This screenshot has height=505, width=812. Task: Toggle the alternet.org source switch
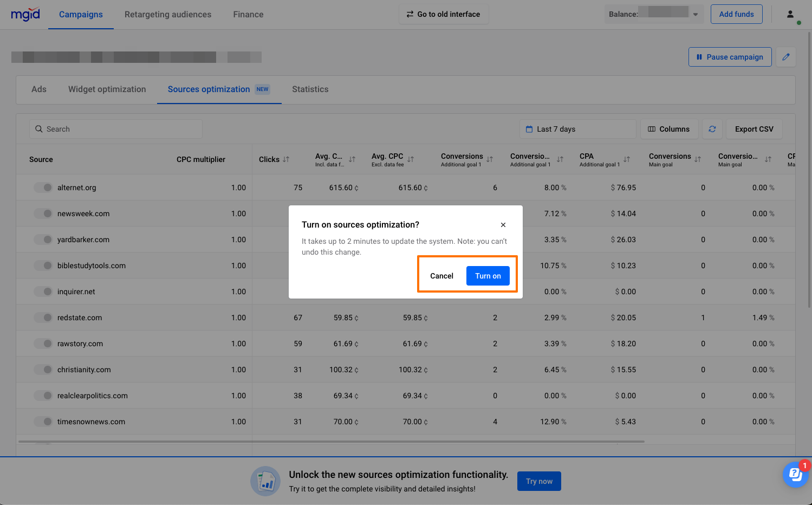click(43, 187)
